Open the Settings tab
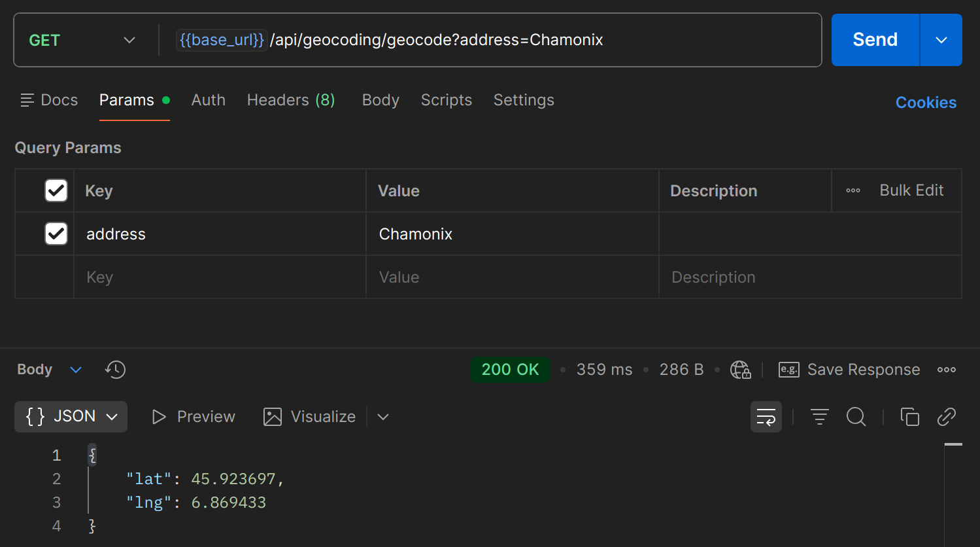980x547 pixels. pos(524,100)
